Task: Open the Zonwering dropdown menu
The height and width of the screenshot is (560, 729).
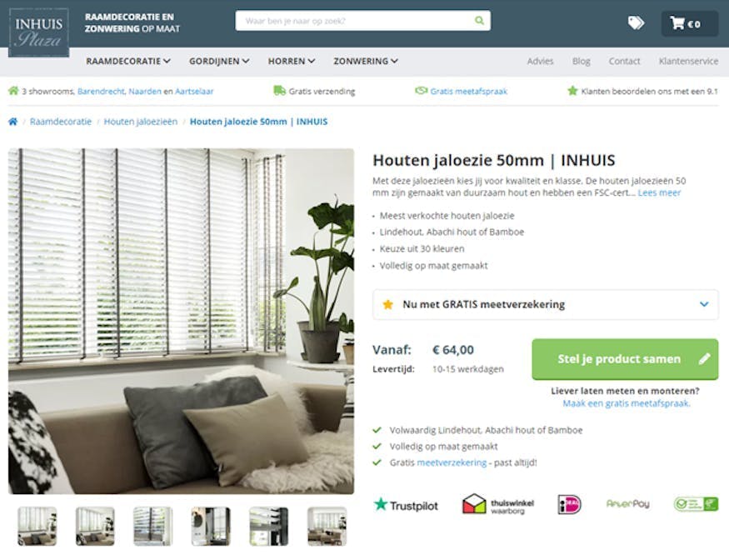Action: click(366, 61)
